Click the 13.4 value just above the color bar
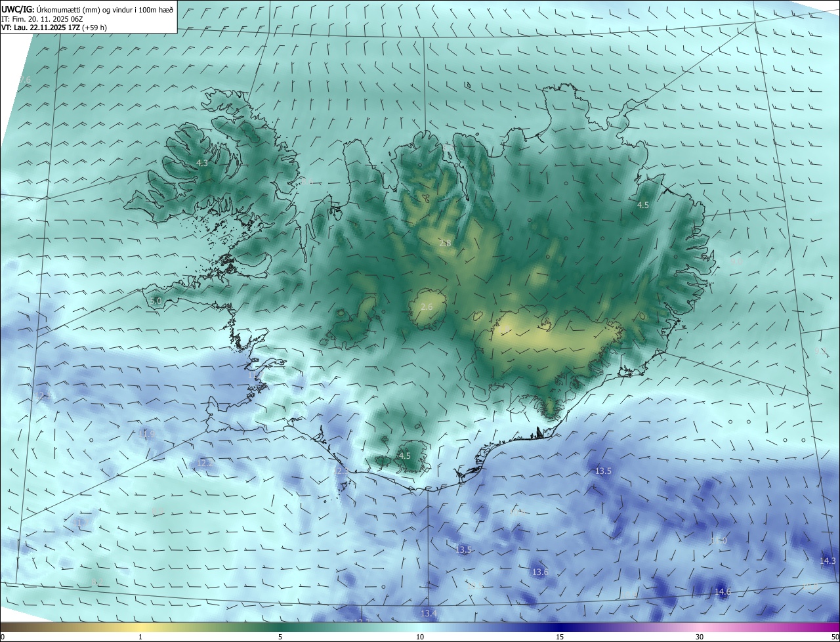 (429, 613)
